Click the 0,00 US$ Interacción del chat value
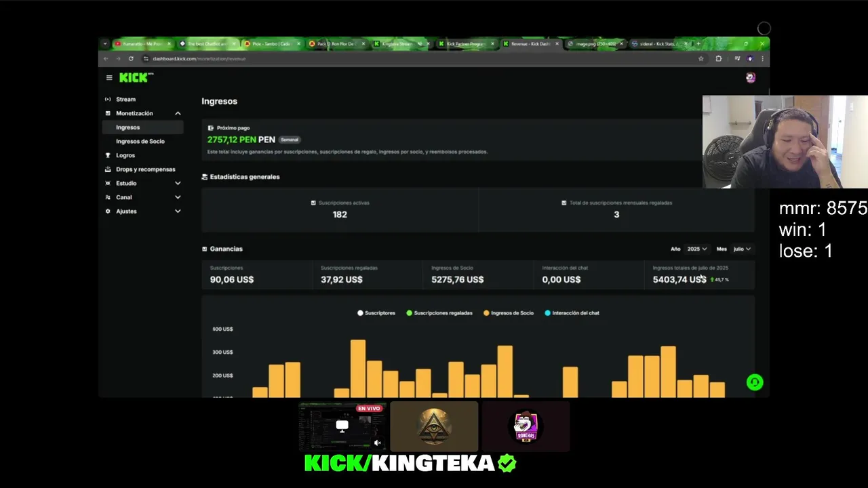The image size is (868, 488). point(561,279)
